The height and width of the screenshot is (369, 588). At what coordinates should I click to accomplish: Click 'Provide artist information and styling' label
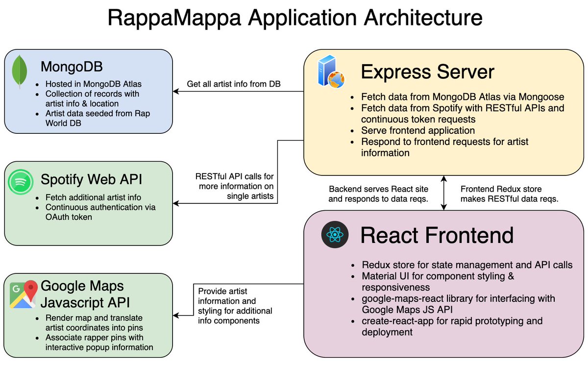235,306
